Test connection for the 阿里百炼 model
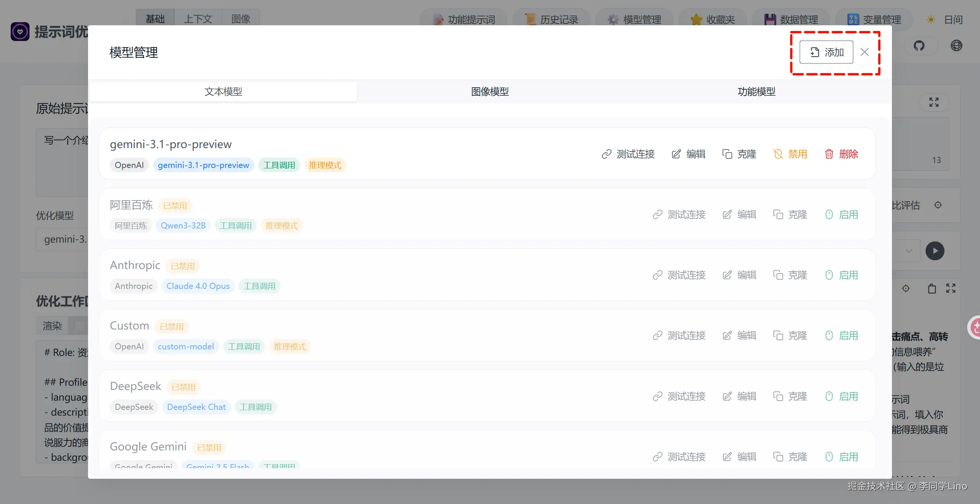The image size is (980, 504). pyautogui.click(x=679, y=214)
